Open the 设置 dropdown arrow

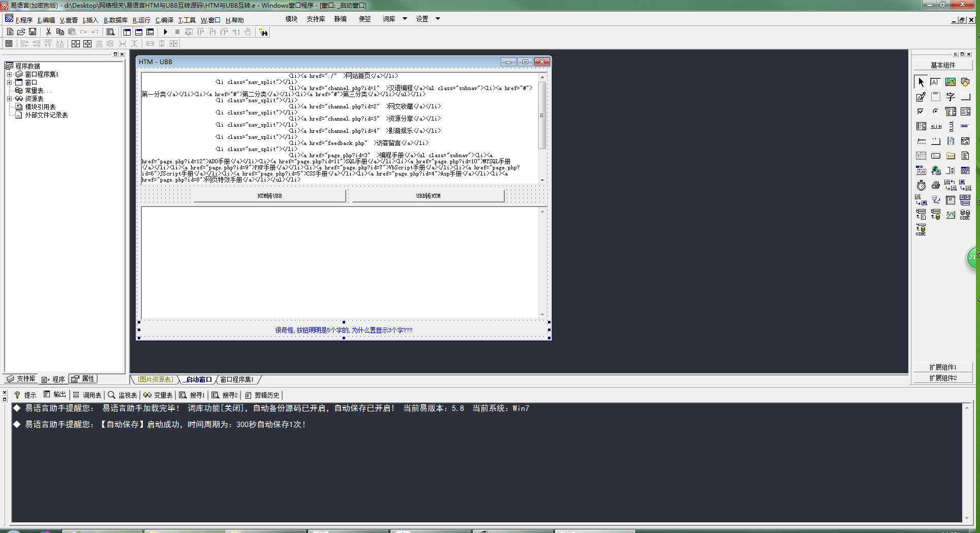(438, 19)
